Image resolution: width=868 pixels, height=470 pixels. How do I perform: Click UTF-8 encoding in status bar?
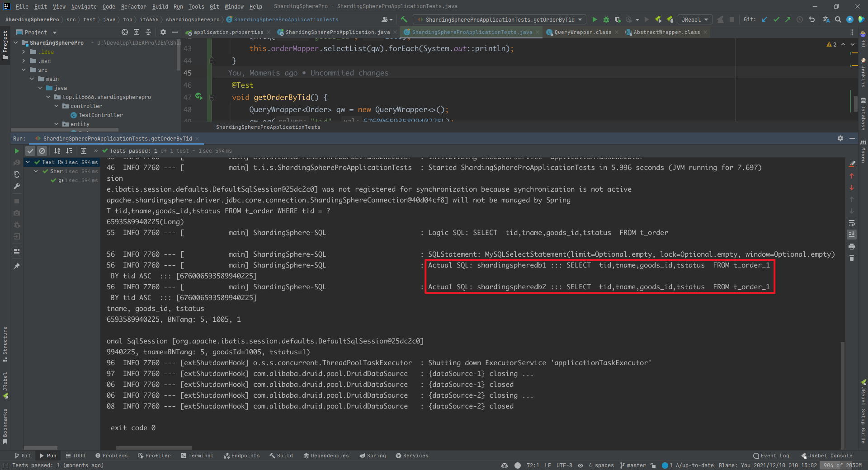(564, 465)
